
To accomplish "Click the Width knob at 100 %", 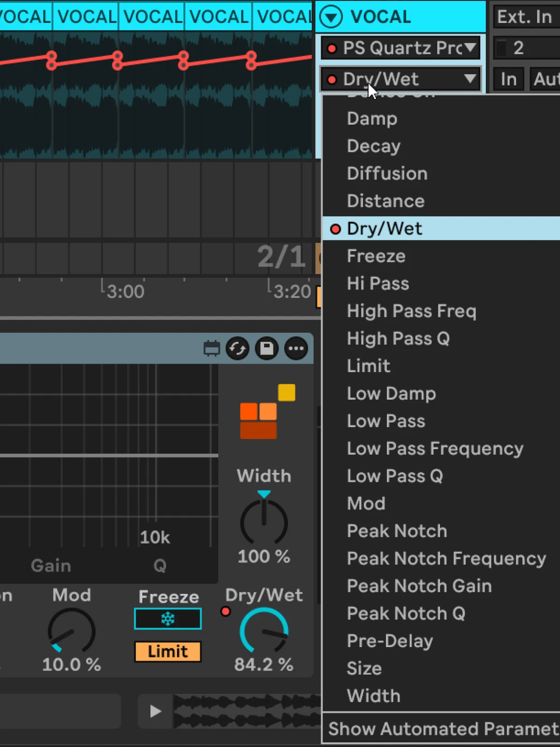I will click(x=264, y=522).
